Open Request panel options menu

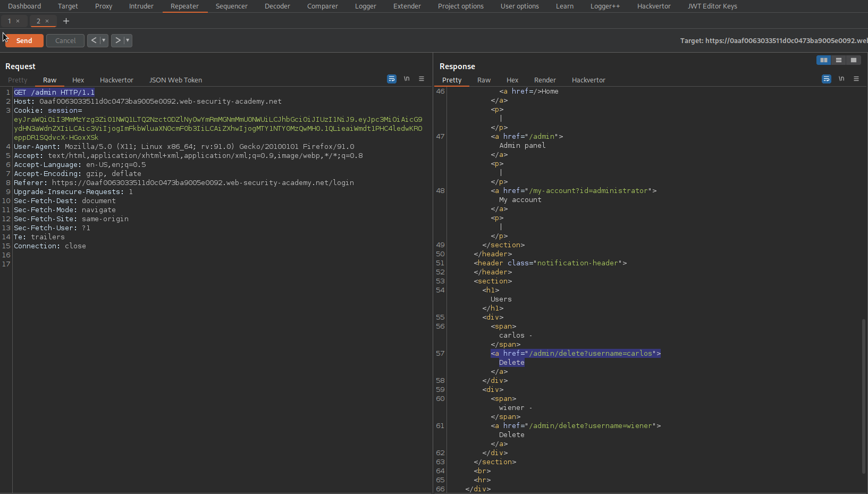(x=422, y=79)
